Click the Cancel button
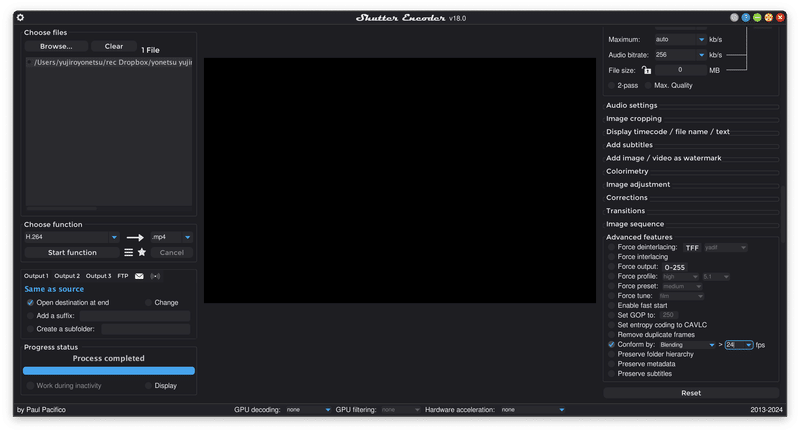Viewport: 800px width, 432px height. click(x=171, y=252)
